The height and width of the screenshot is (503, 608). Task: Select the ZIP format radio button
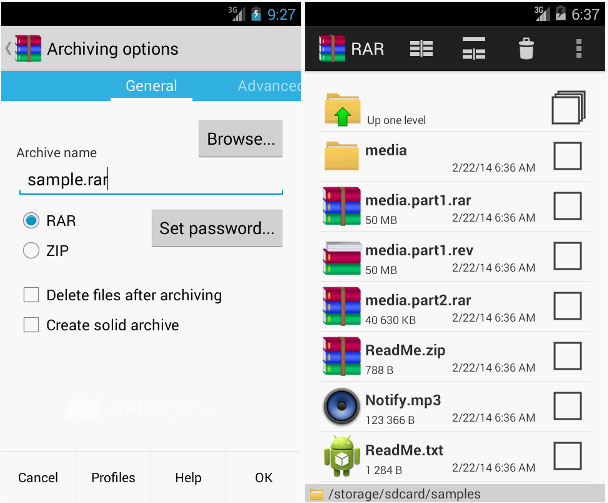(x=31, y=251)
